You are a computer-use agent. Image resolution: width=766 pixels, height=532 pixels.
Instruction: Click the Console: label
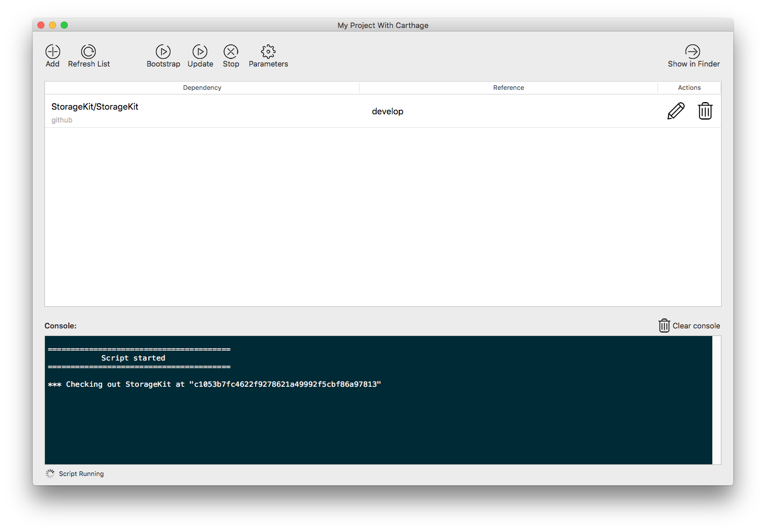click(61, 325)
